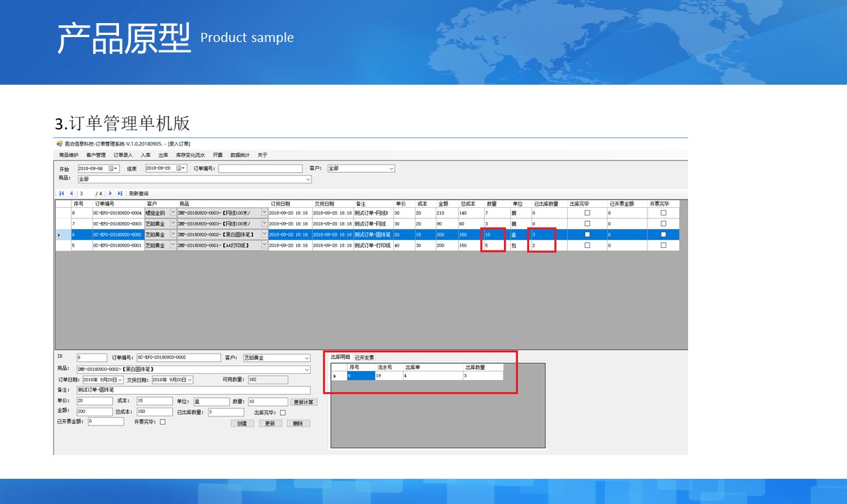Open 商品 dropdown in order 0004 row
This screenshot has width=847, height=504.
point(265,213)
